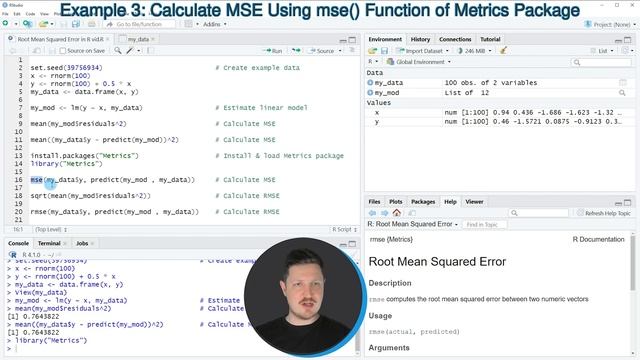This screenshot has width=640, height=360.
Task: Open List view mode dropdown
Action: [602, 51]
